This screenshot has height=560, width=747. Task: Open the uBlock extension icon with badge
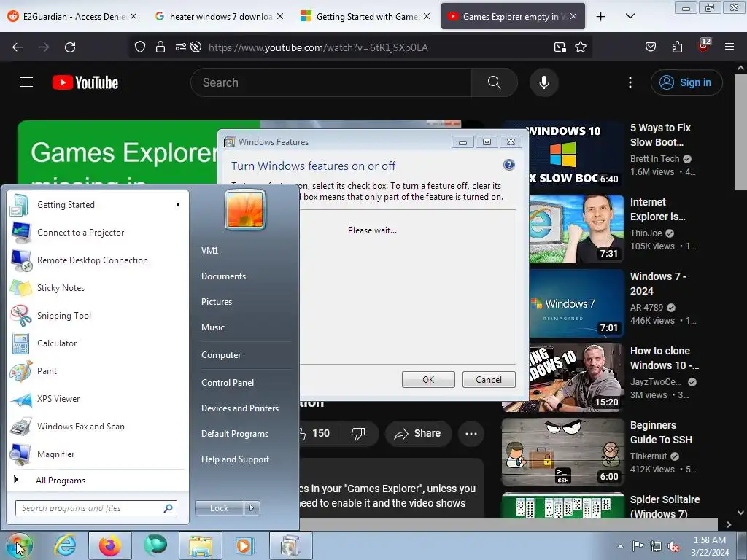point(704,46)
